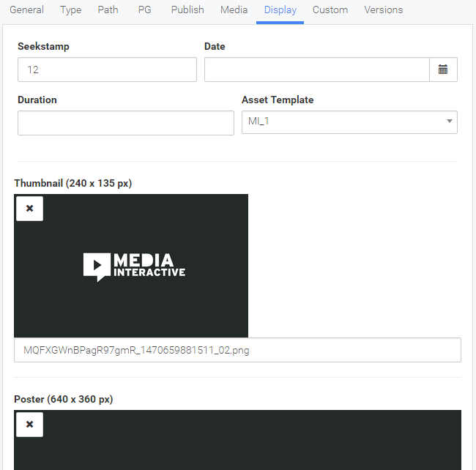Screen dimensions: 476x470
Task: Click the Seekstamp input field
Action: click(x=107, y=70)
